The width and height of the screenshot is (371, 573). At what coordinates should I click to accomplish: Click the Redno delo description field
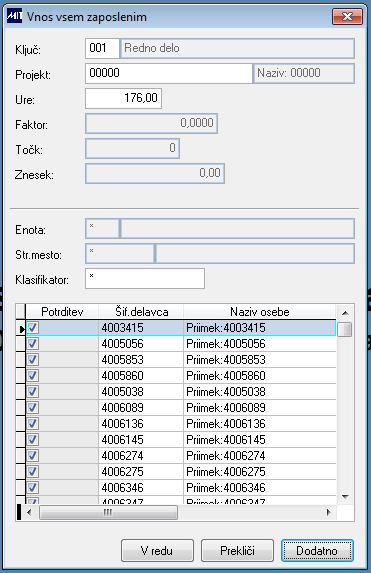237,48
